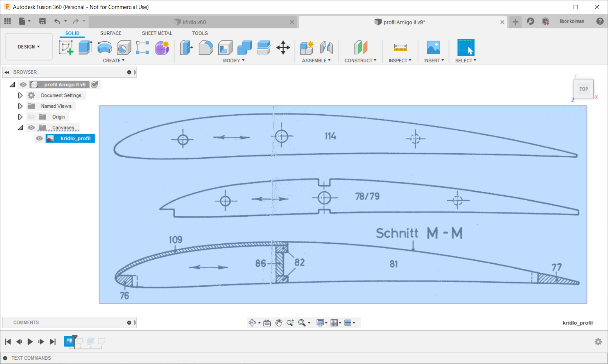The height and width of the screenshot is (364, 608).
Task: Click the libor.kolman account name
Action: pyautogui.click(x=571, y=21)
